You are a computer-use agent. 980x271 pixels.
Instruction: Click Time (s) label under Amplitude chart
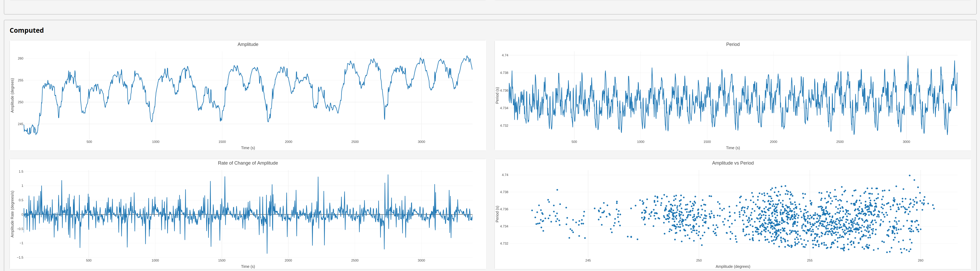(x=248, y=148)
